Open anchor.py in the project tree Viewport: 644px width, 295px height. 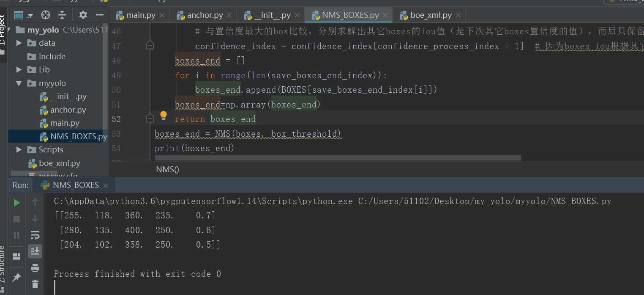[x=63, y=110]
